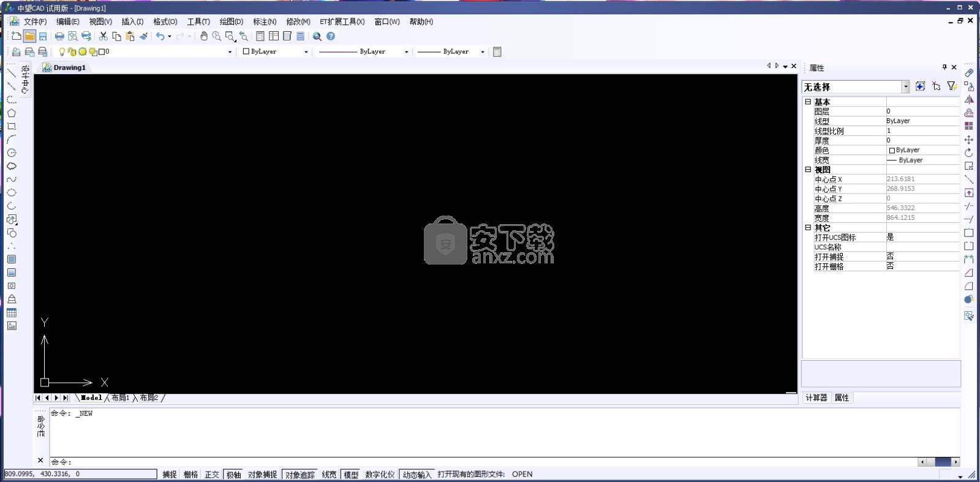The height and width of the screenshot is (482, 980).
Task: Collapse the 基本 property group
Action: coord(808,102)
